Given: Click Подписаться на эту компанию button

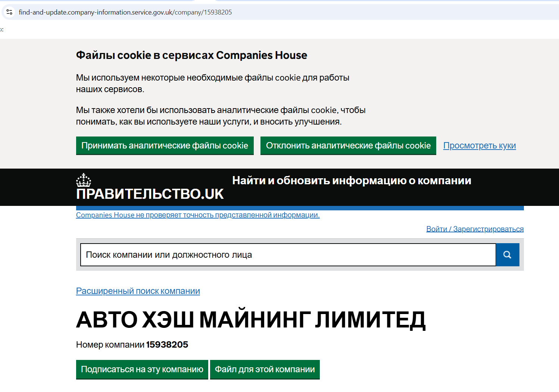Looking at the screenshot, I should [142, 370].
